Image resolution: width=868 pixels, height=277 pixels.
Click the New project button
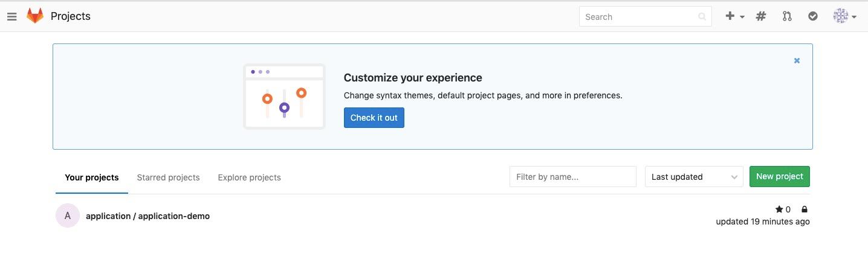[780, 177]
